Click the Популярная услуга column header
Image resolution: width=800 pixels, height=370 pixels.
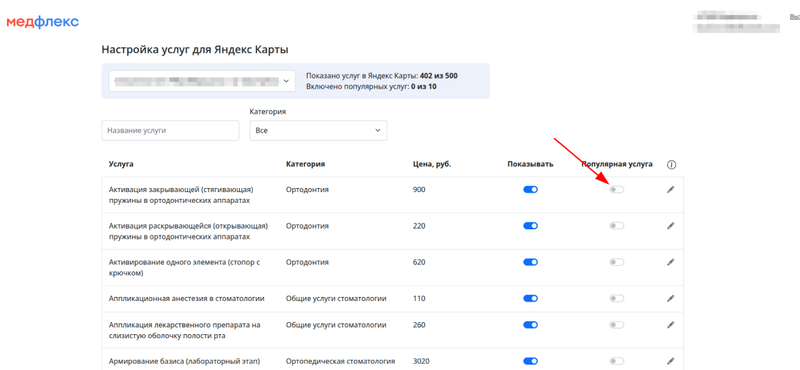tap(617, 164)
